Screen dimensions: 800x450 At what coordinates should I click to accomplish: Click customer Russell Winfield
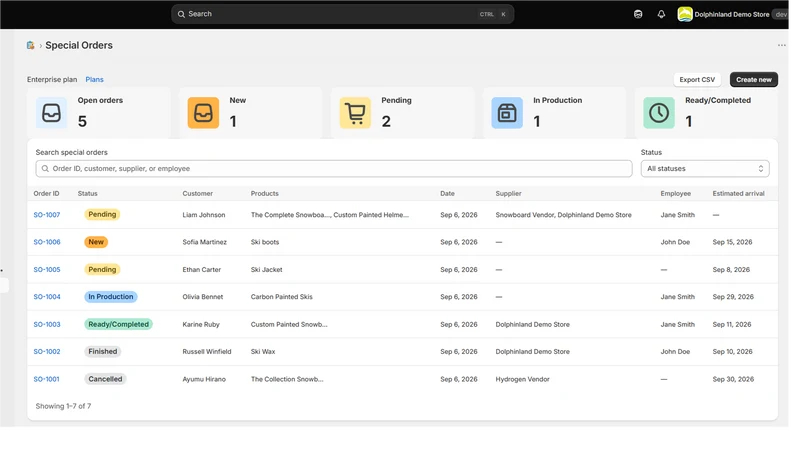(x=207, y=352)
